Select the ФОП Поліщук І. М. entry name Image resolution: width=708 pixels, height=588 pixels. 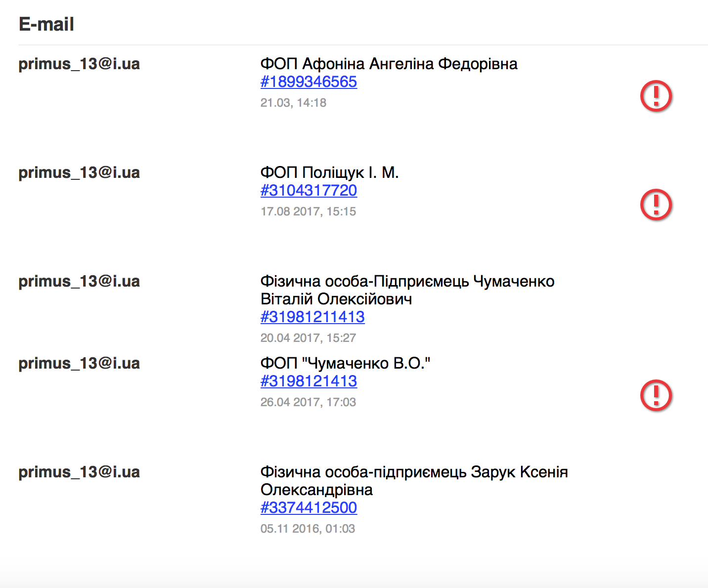(x=329, y=173)
